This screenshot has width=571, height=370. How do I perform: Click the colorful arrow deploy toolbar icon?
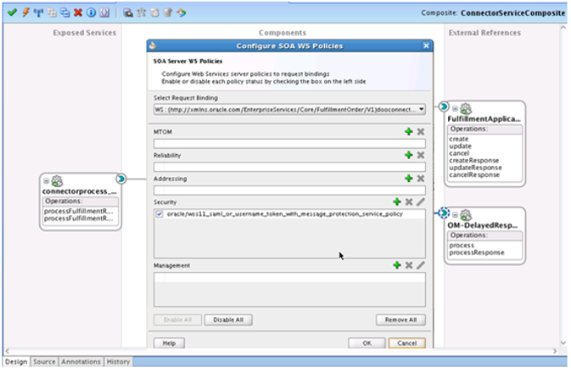click(x=181, y=13)
